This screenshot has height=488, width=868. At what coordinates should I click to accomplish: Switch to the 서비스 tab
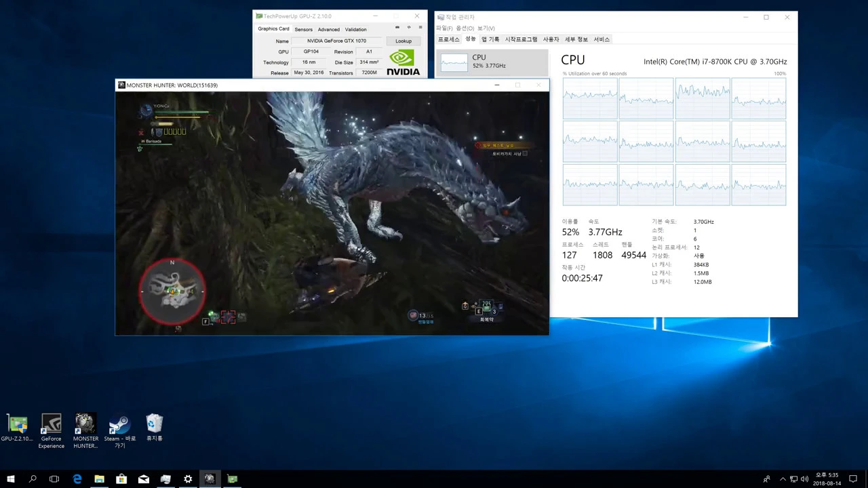click(x=601, y=39)
